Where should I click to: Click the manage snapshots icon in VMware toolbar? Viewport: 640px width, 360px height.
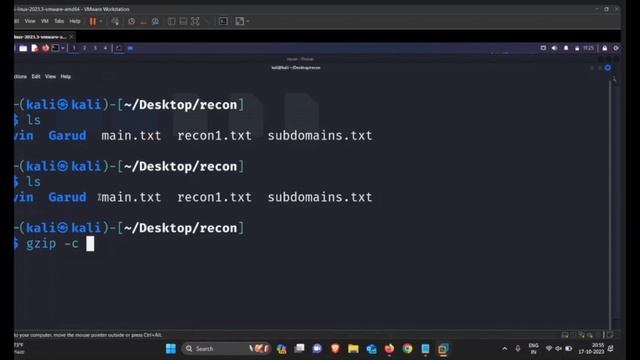(155, 21)
